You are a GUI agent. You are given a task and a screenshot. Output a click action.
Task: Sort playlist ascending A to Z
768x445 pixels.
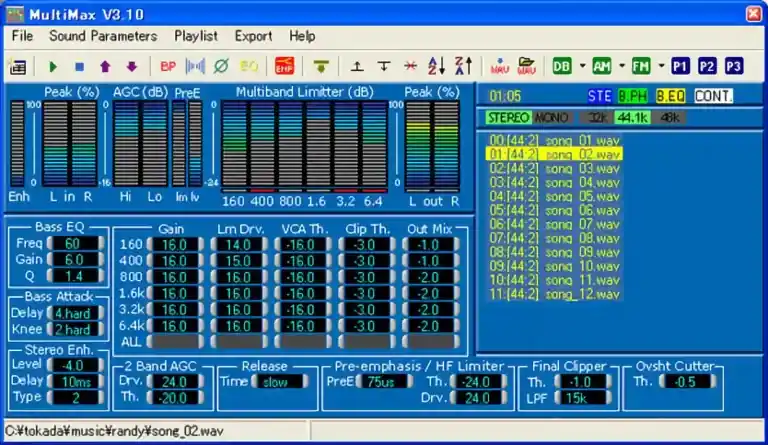(x=436, y=66)
